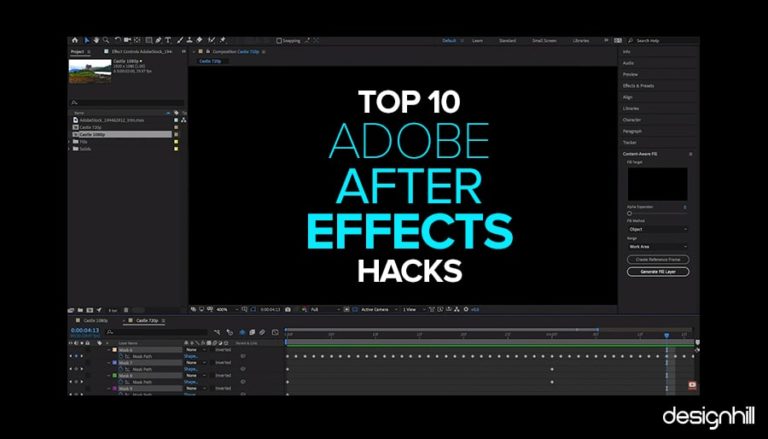Switch to the Learn workspace
This screenshot has width=768, height=439.
[477, 41]
